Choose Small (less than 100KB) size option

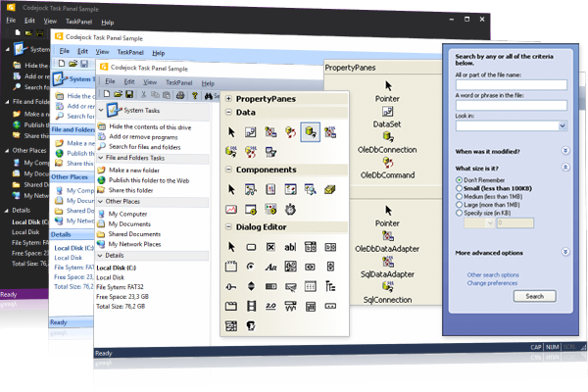460,187
